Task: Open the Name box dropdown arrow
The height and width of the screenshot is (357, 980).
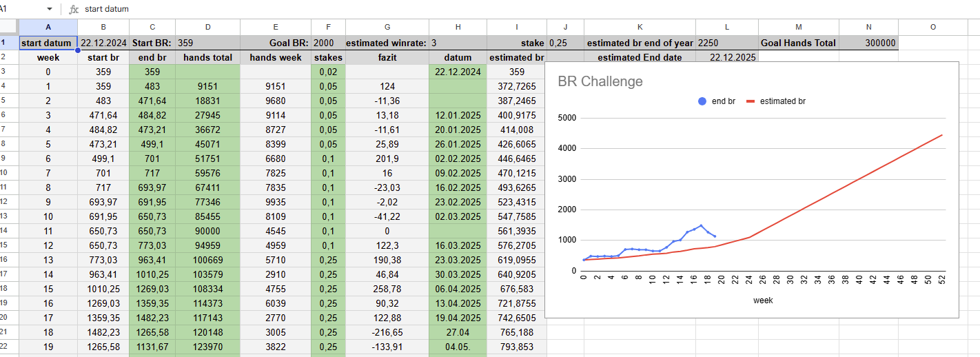Action: pos(50,9)
